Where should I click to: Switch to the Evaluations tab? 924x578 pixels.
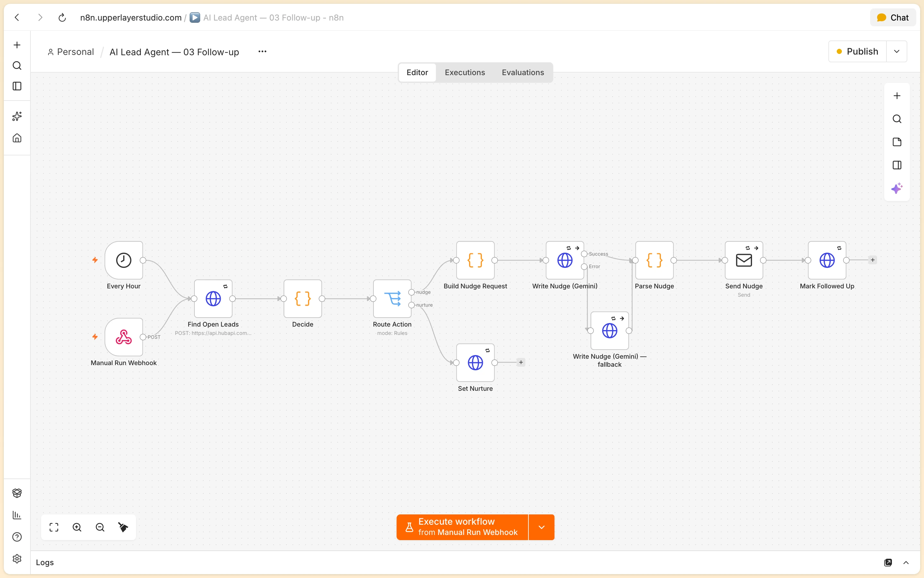(523, 73)
